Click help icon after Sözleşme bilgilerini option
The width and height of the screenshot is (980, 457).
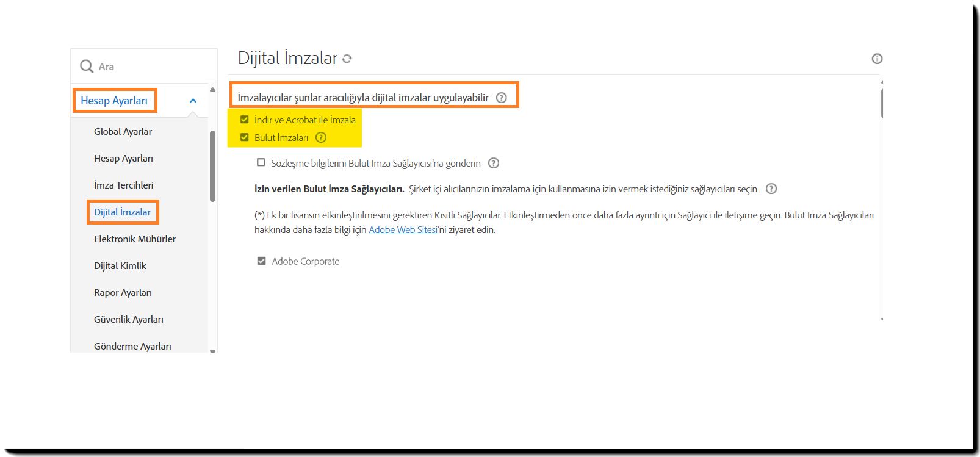click(494, 163)
